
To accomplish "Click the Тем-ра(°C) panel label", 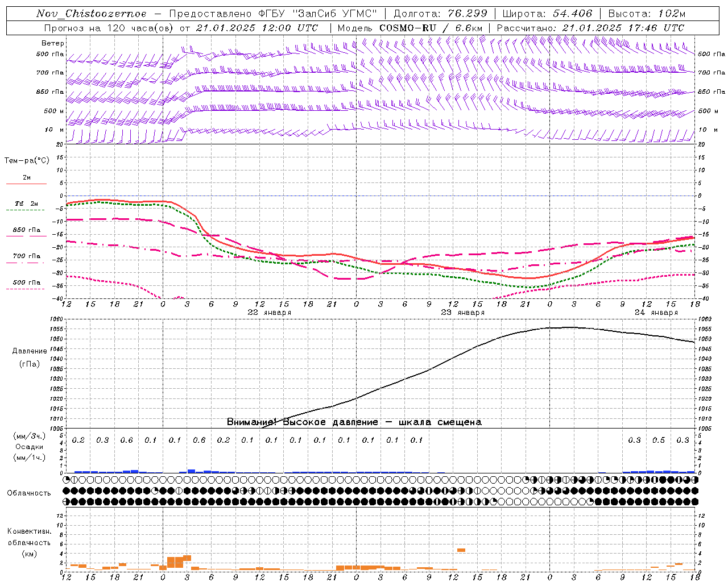I will pyautogui.click(x=27, y=161).
